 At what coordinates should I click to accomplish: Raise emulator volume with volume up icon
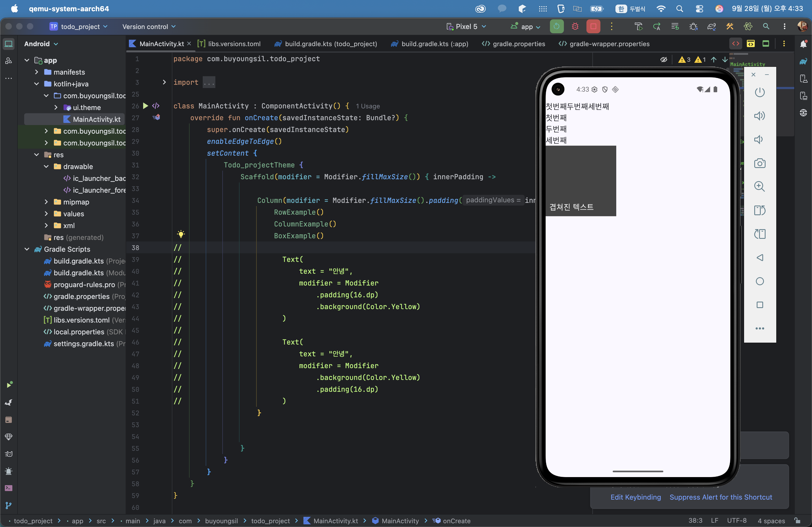(759, 116)
